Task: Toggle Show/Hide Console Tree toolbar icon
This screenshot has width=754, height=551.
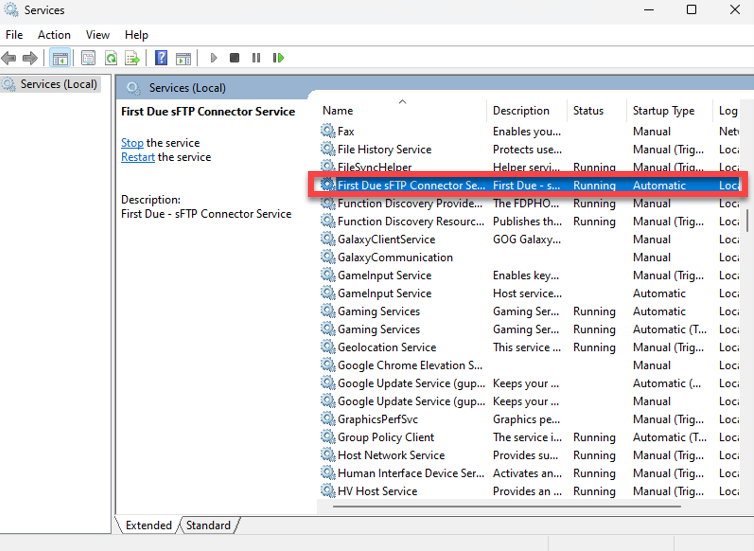Action: pyautogui.click(x=60, y=58)
